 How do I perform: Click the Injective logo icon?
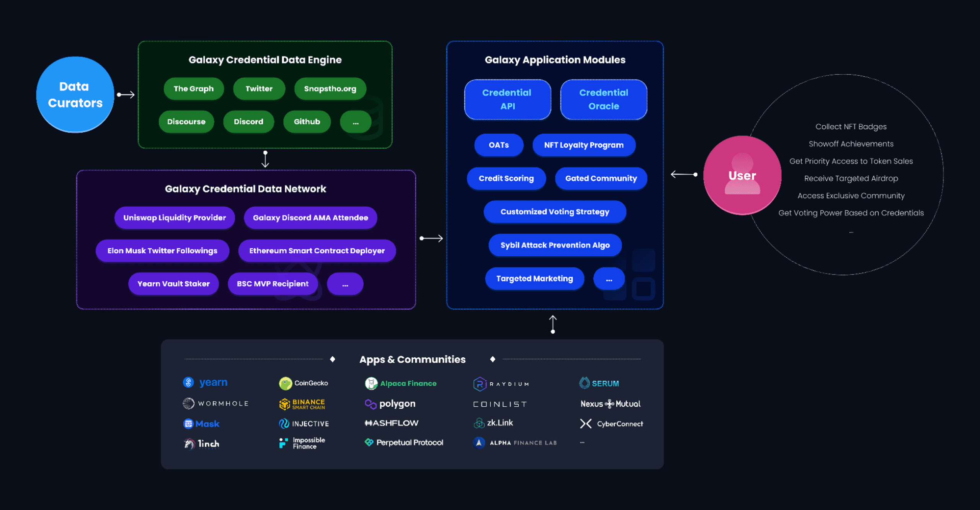click(284, 424)
